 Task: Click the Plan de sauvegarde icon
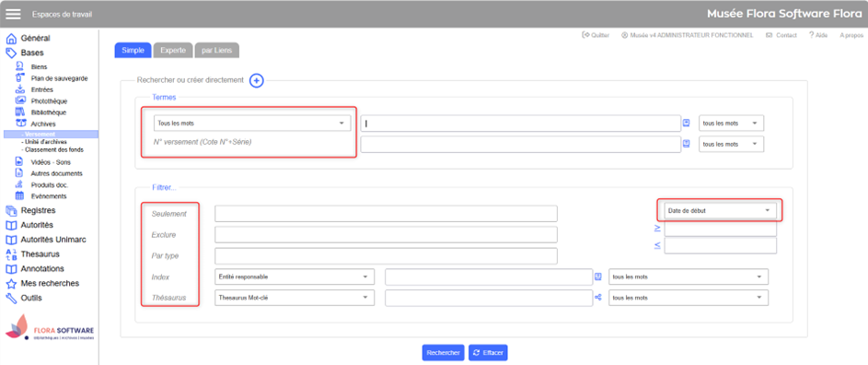20,77
